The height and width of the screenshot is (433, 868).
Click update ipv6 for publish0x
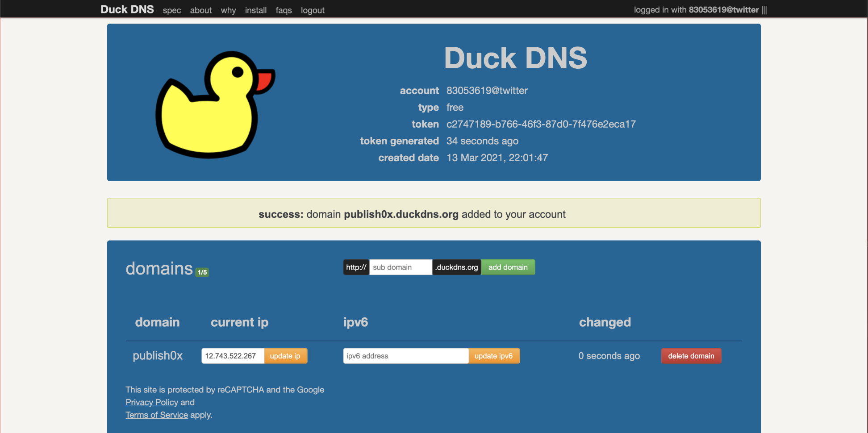point(494,356)
